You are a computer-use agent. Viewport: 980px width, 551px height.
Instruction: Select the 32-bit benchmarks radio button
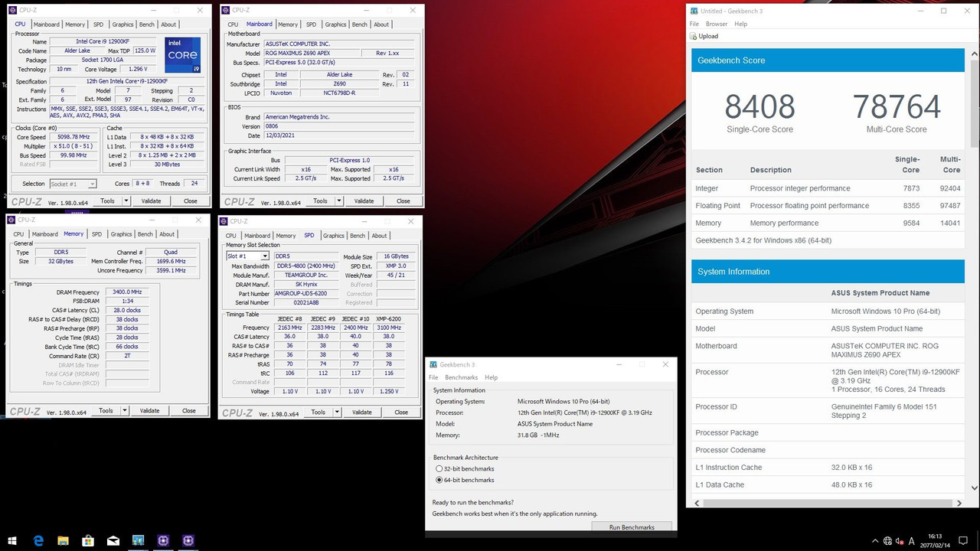pyautogui.click(x=439, y=468)
